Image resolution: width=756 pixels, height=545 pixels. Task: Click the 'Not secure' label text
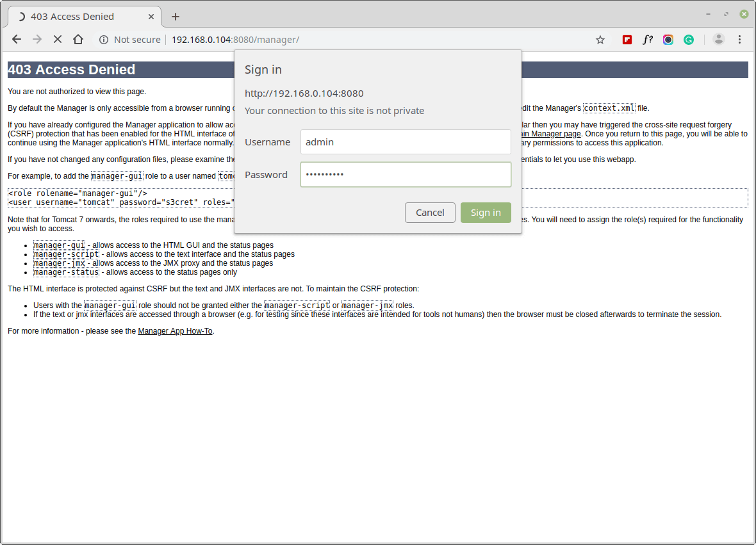click(x=137, y=40)
